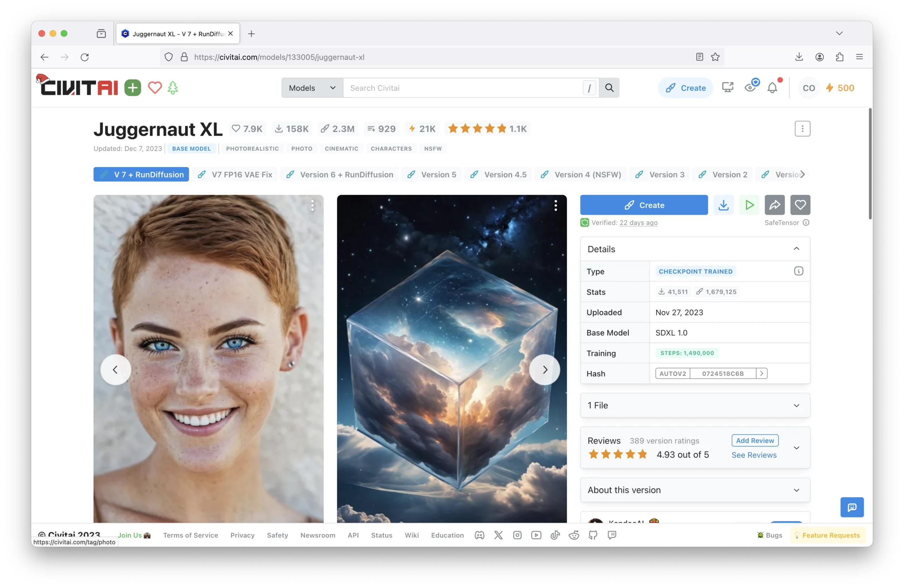This screenshot has width=904, height=588.
Task: Click the share arrow button
Action: click(x=774, y=205)
